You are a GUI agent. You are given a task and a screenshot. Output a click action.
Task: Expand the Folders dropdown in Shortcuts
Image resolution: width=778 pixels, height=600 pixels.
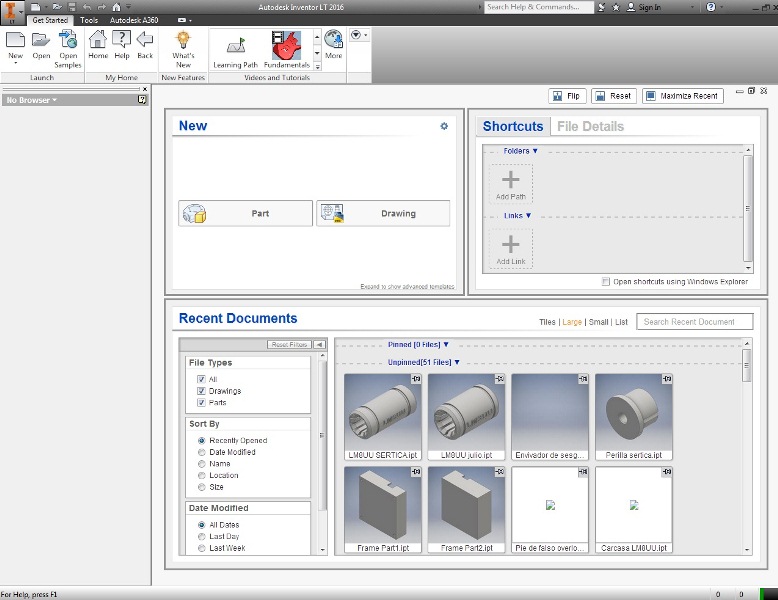[520, 151]
